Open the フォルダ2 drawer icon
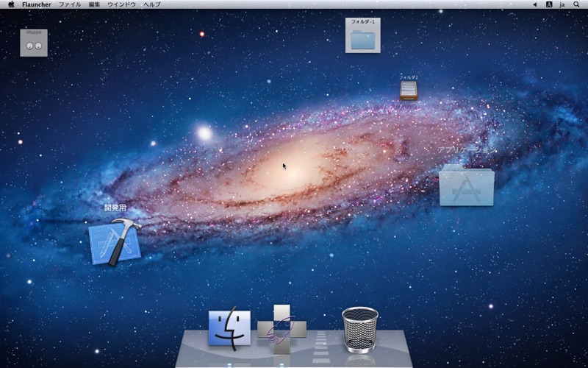The image size is (588, 368). (x=409, y=91)
